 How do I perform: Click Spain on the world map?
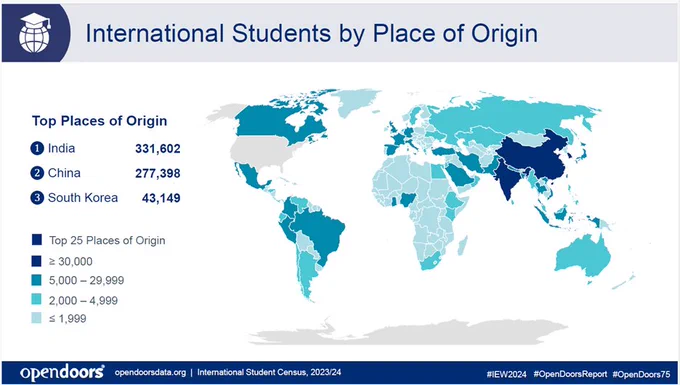coord(392,150)
